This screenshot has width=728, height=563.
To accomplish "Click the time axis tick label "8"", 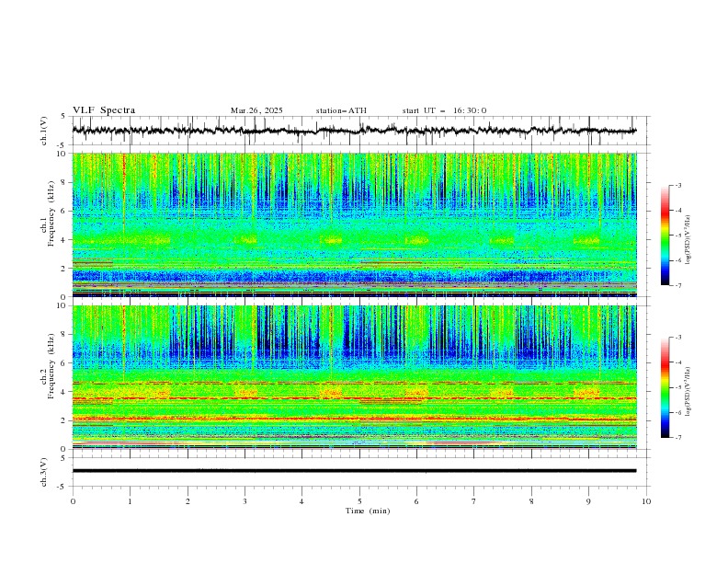I will pyautogui.click(x=531, y=501).
